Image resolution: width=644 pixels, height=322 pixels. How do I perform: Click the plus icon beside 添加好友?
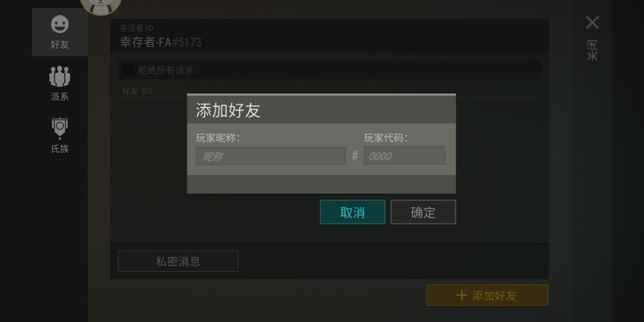pos(462,295)
